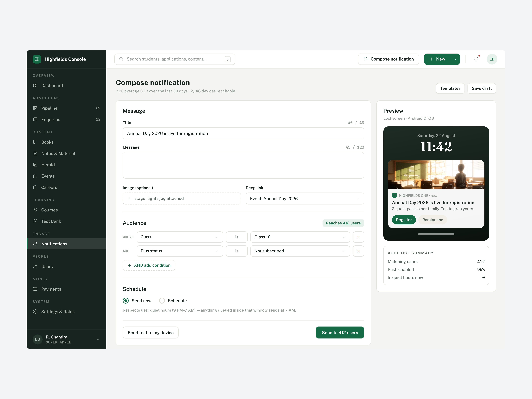Click AND add condition
Viewport: 532px width, 399px height.
[149, 265]
